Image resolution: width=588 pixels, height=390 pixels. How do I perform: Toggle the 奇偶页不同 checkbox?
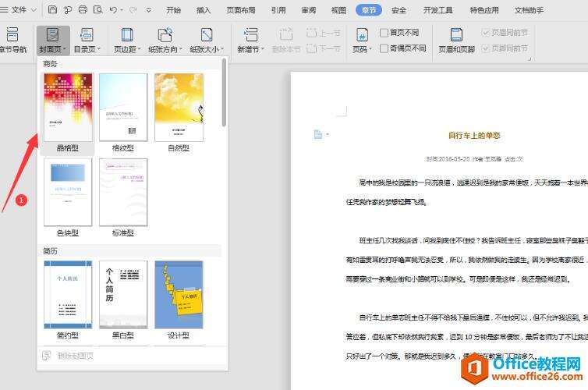tap(384, 48)
